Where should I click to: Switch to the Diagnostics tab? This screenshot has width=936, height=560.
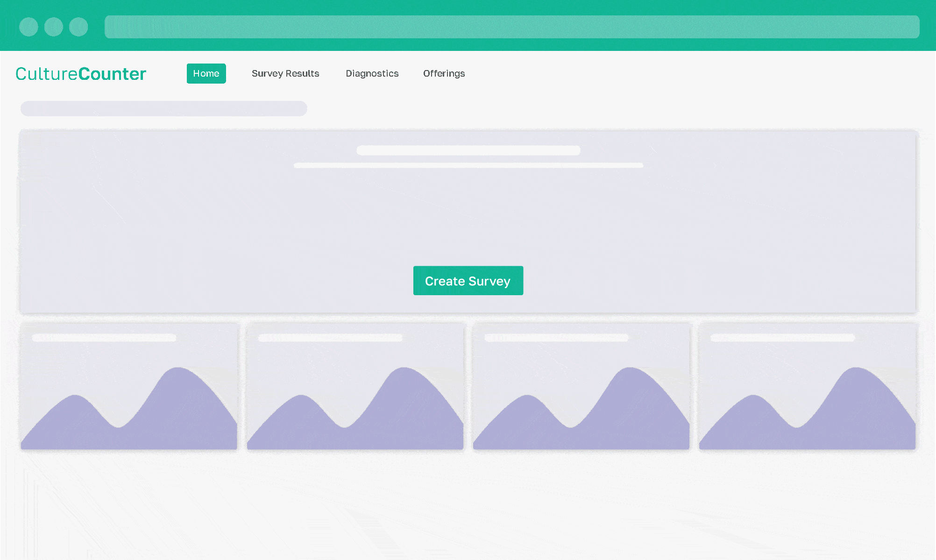pos(372,73)
